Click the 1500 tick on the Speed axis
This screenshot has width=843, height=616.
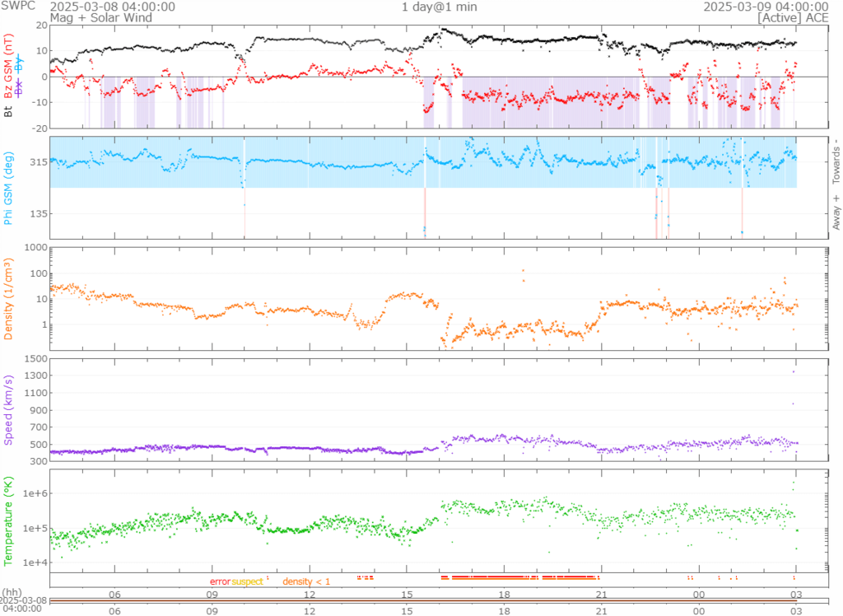36,359
